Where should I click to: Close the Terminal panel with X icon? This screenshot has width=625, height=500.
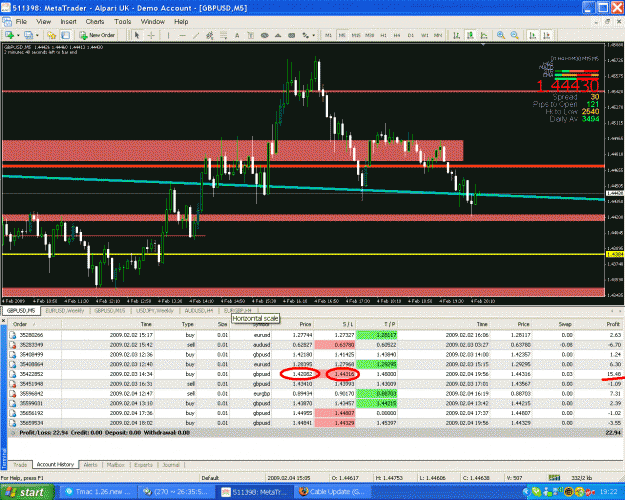pyautogui.click(x=3, y=320)
